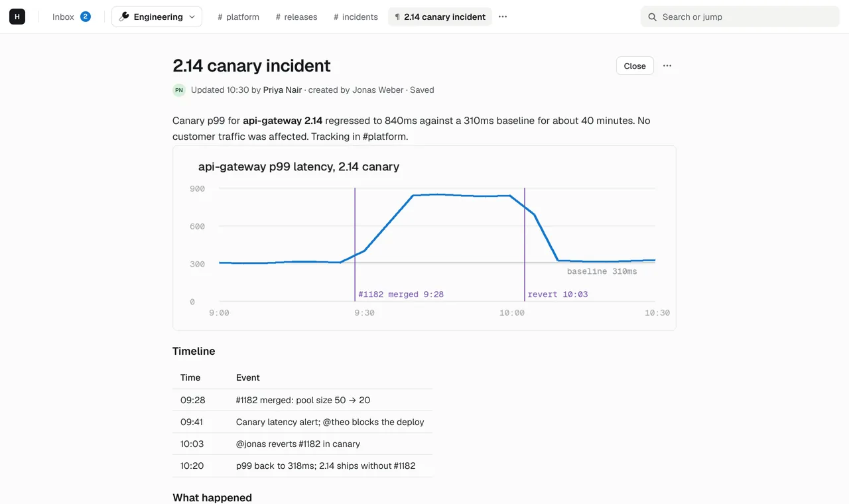This screenshot has width=849, height=504.
Task: Open the Inbox
Action: (72, 17)
